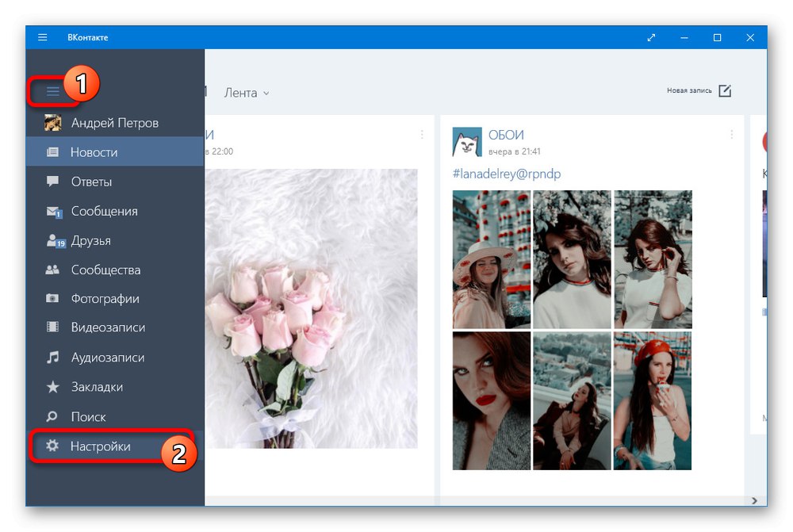The height and width of the screenshot is (532, 793).
Task: Open top-middle photo of dark-haired woman
Action: pyautogui.click(x=572, y=259)
